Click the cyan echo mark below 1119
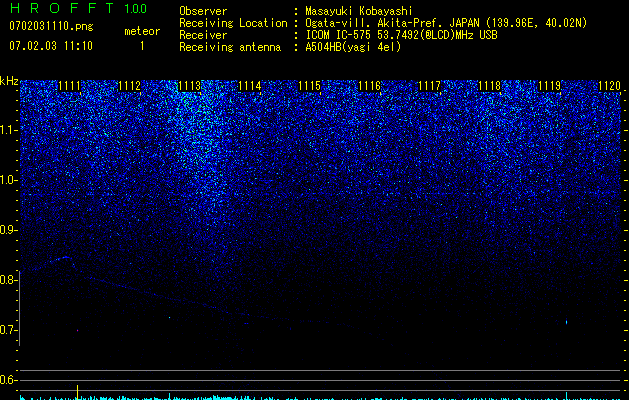This screenshot has width=629, height=400. coord(566,322)
